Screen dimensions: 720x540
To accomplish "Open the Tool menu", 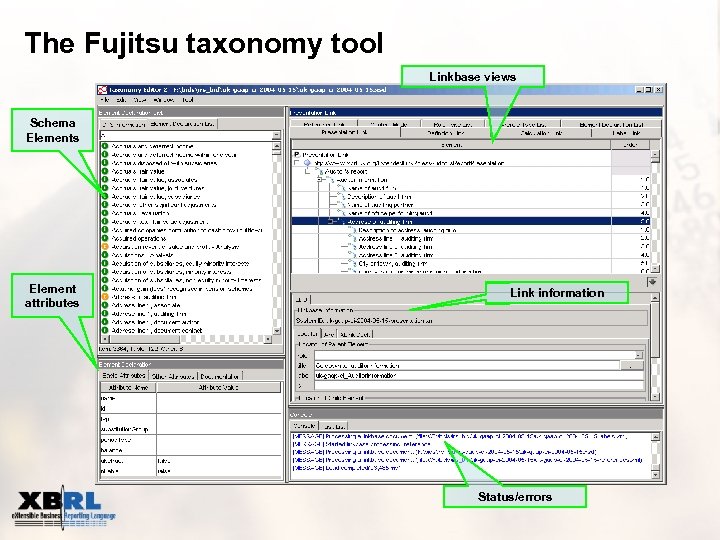I will click(x=187, y=100).
